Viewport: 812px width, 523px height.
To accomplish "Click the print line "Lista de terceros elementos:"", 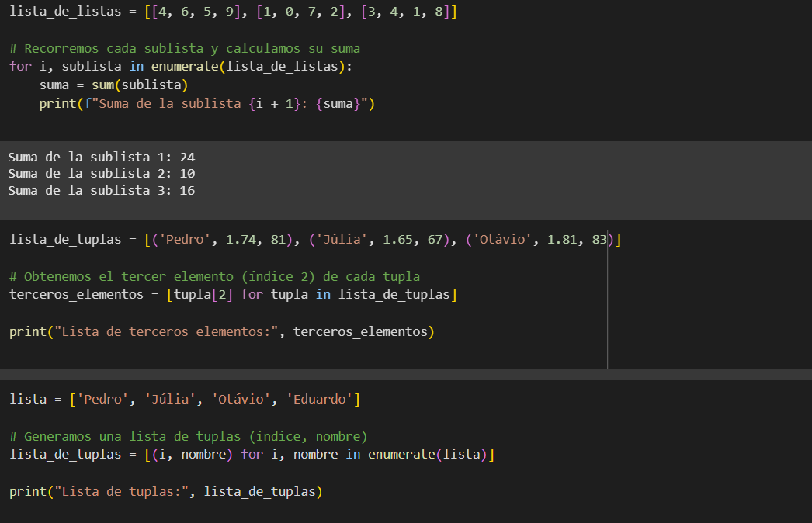I will pyautogui.click(x=222, y=332).
